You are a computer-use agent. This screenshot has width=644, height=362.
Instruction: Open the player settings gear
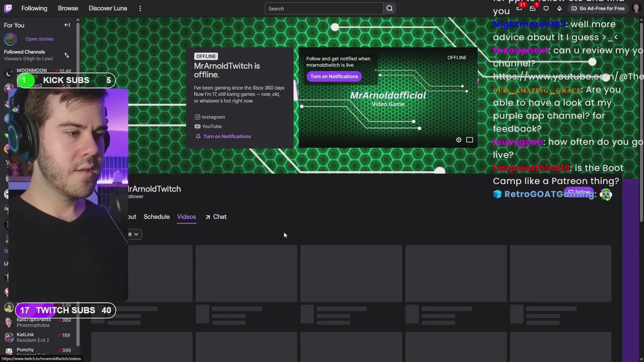459,140
